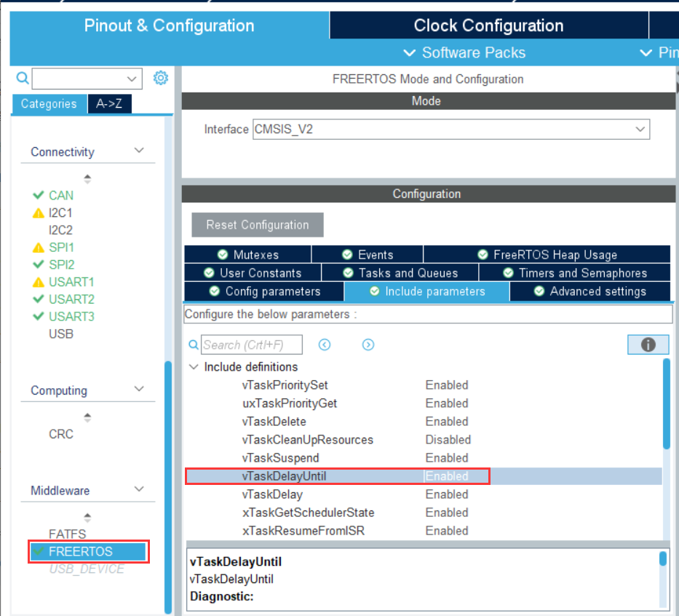Open the Mutexes tab
Screen dimensions: 679x616
(x=247, y=255)
